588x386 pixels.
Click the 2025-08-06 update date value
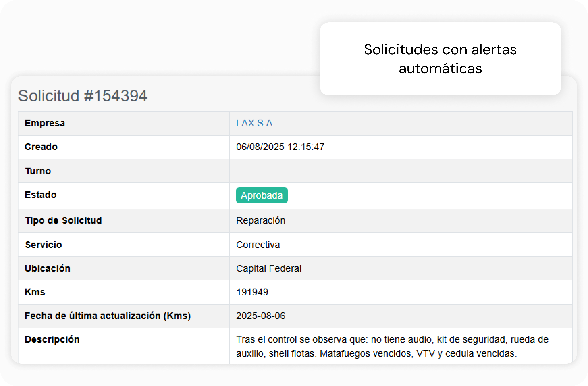point(261,316)
